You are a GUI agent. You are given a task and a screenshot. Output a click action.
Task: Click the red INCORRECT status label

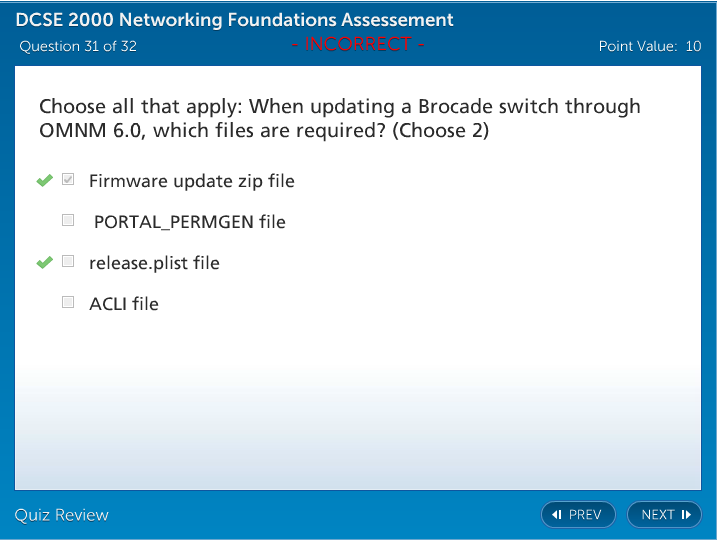[359, 45]
